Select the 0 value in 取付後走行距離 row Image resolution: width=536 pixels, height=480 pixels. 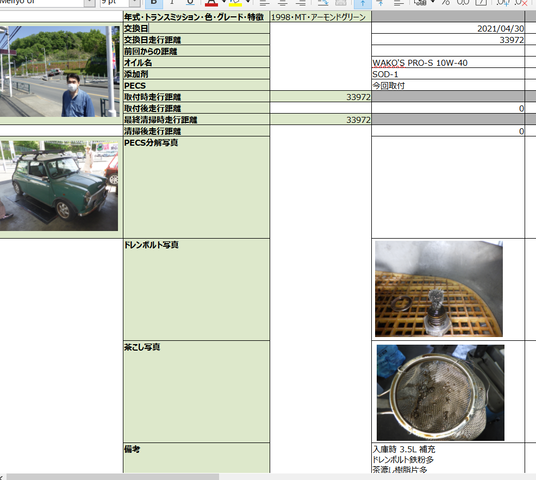click(448, 108)
